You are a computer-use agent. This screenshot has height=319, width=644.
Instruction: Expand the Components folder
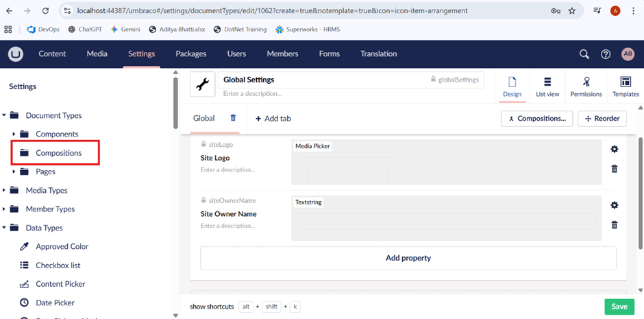tap(14, 134)
